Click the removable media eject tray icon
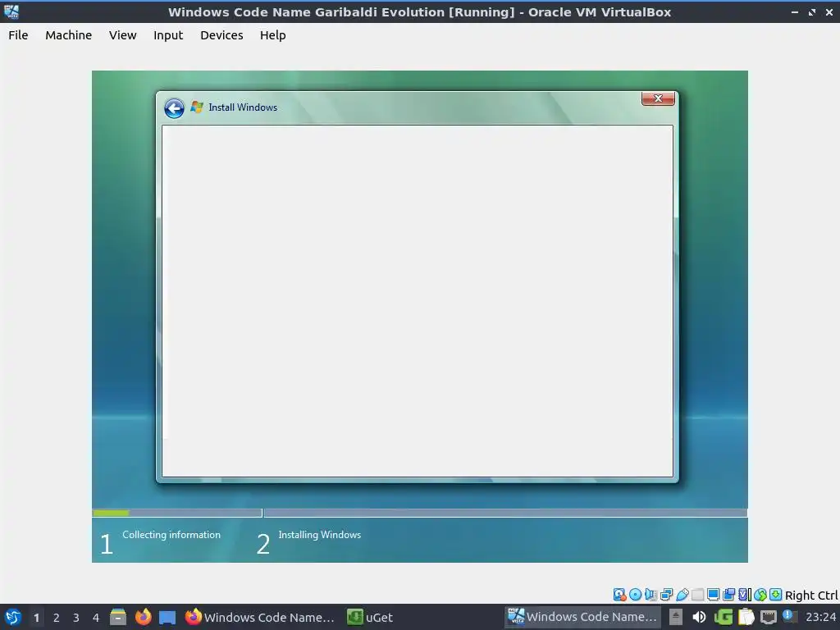Screen dimensions: 840x630 [x=676, y=617]
